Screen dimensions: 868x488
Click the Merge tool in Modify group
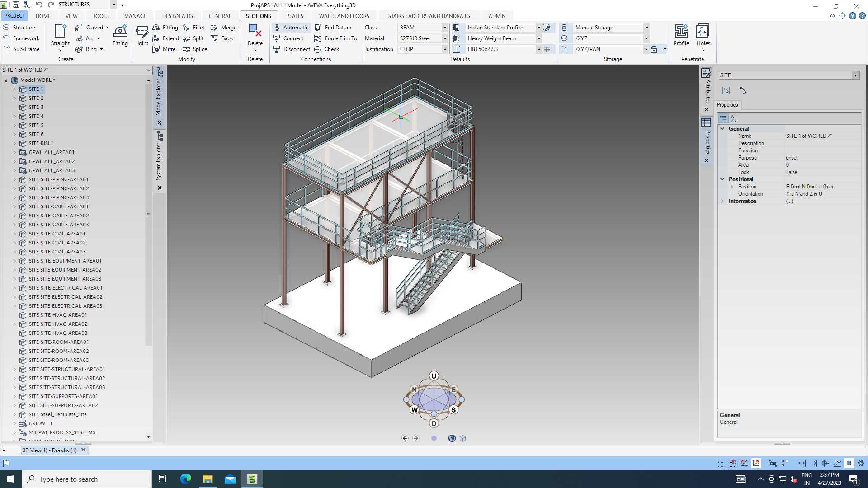click(x=224, y=27)
